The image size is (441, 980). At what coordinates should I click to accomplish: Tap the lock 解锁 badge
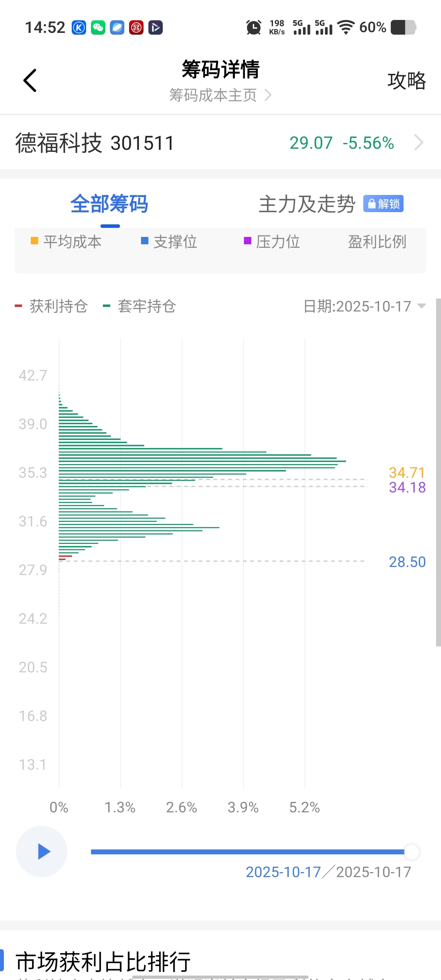pyautogui.click(x=383, y=204)
